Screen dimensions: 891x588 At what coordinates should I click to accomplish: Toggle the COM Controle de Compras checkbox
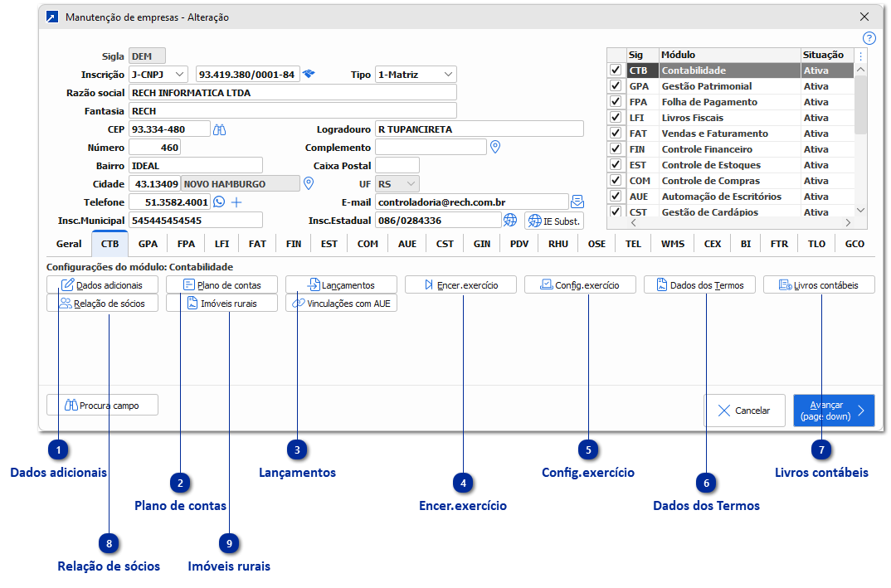tap(616, 180)
